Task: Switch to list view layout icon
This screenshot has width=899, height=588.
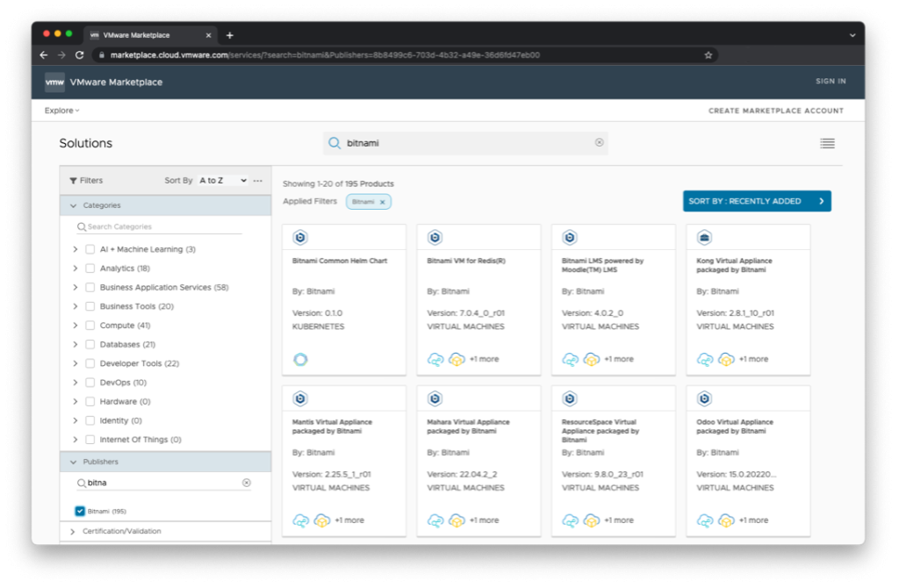Action: click(x=827, y=143)
